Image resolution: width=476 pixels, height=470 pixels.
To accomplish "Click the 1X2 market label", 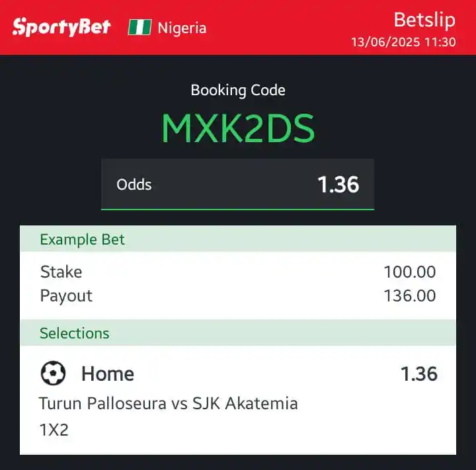I will 54,430.
